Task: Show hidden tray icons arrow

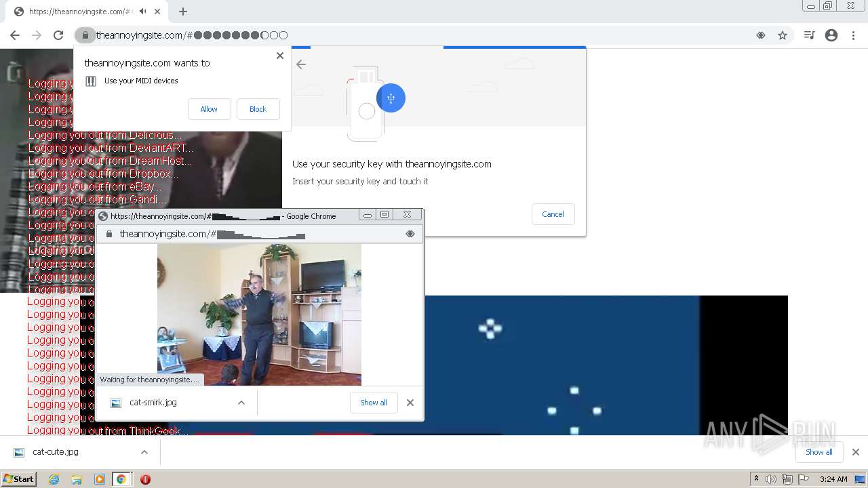Action: (x=756, y=479)
